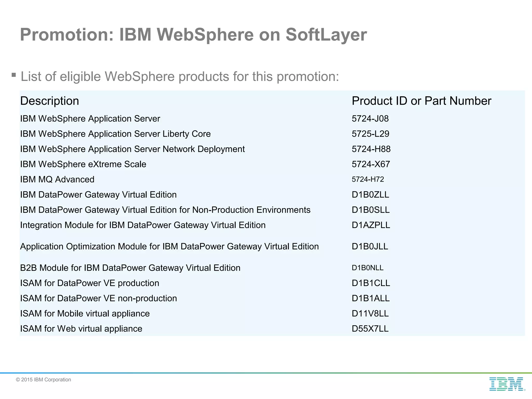Click part number D1B0SLL
The width and height of the screenshot is (532, 399).
[371, 210]
